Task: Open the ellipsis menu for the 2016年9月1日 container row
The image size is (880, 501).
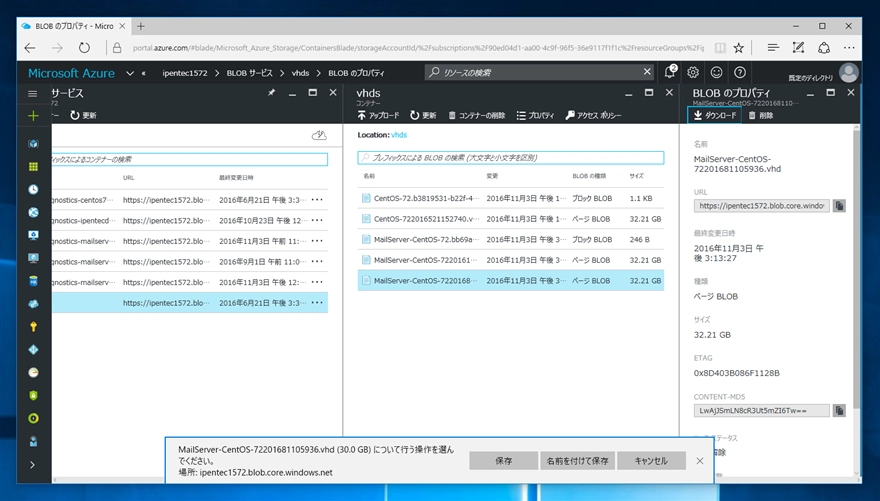Action: (317, 261)
